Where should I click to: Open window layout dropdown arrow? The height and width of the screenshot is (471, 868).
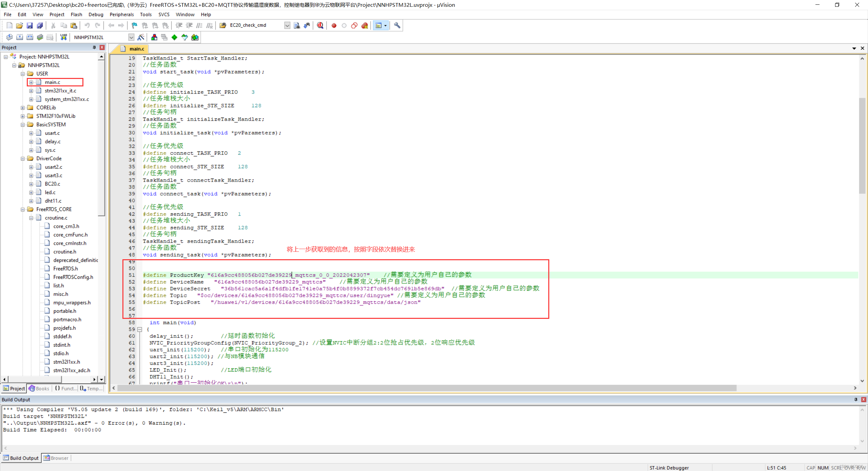pos(386,25)
